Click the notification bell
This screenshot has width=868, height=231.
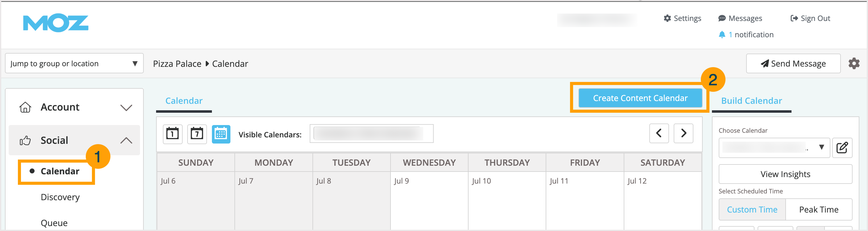(723, 34)
